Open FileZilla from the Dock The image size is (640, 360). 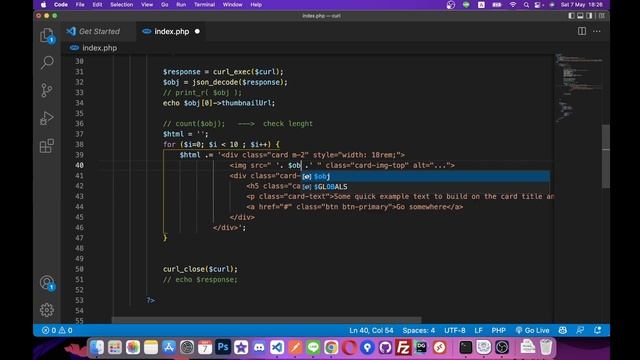[403, 347]
